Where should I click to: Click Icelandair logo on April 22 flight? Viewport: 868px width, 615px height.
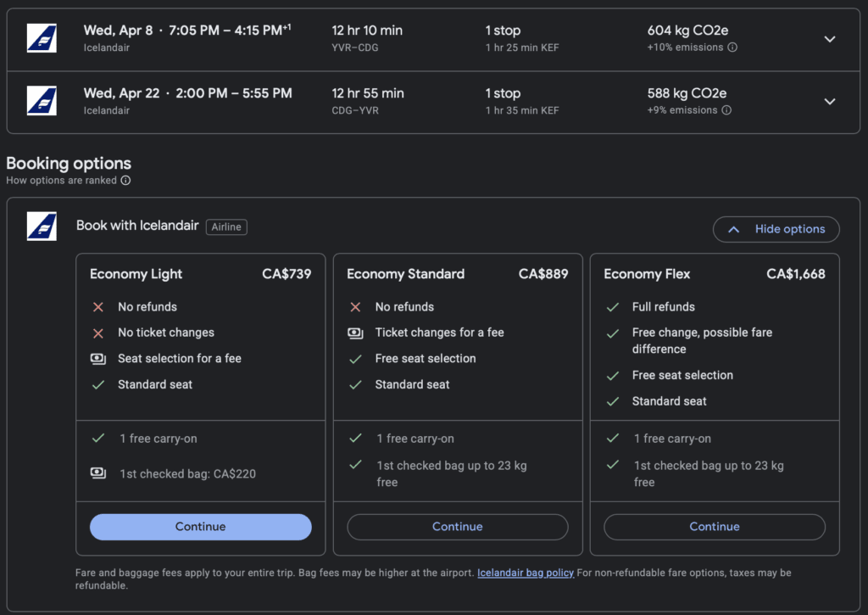point(42,101)
